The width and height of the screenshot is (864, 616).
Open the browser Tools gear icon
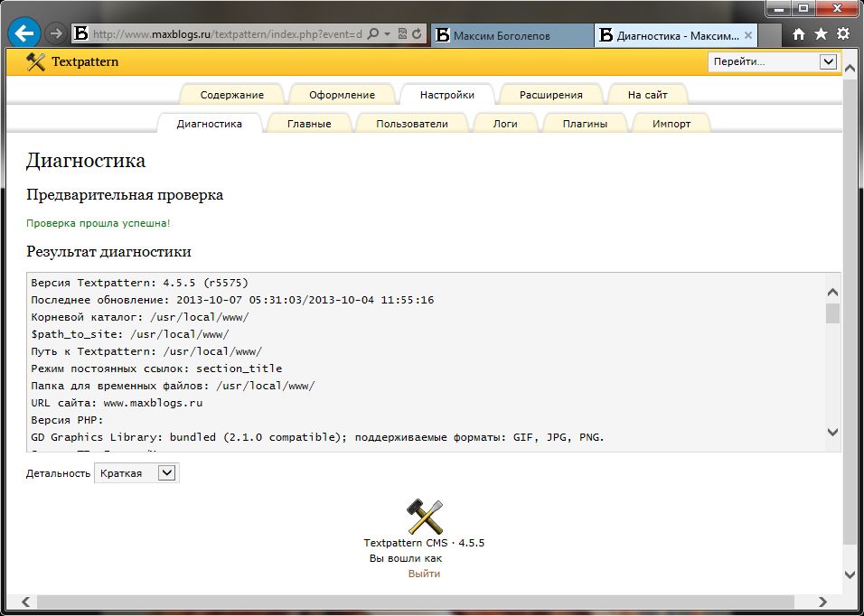(x=843, y=34)
